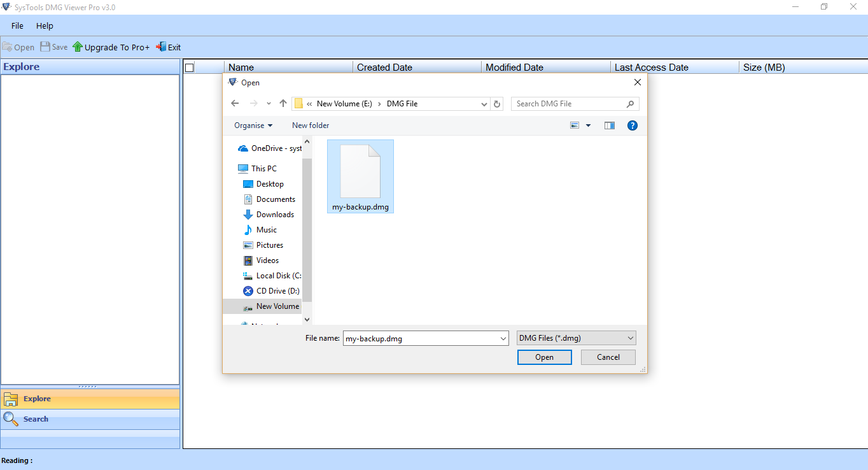The width and height of the screenshot is (868, 470).
Task: Click the Open button to load the DMG
Action: (x=544, y=357)
